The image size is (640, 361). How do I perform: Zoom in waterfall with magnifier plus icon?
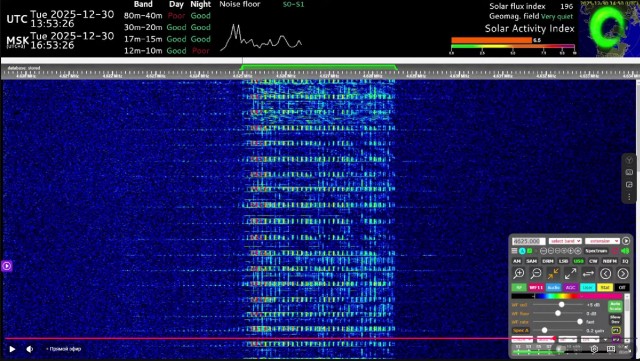tap(519, 274)
